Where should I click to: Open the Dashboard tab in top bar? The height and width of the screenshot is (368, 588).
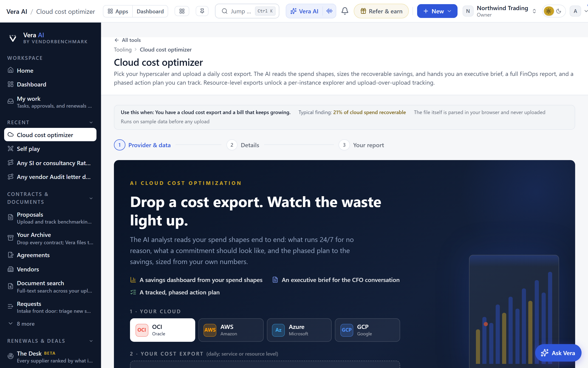(x=150, y=11)
